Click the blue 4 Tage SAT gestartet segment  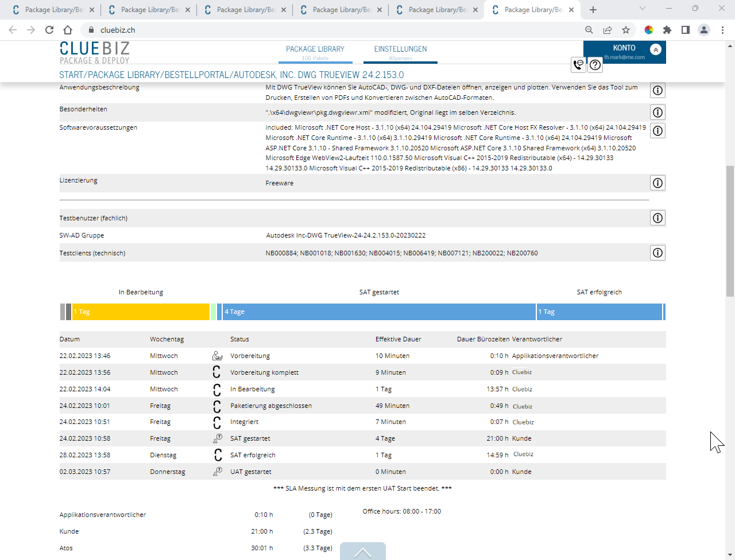click(x=379, y=312)
